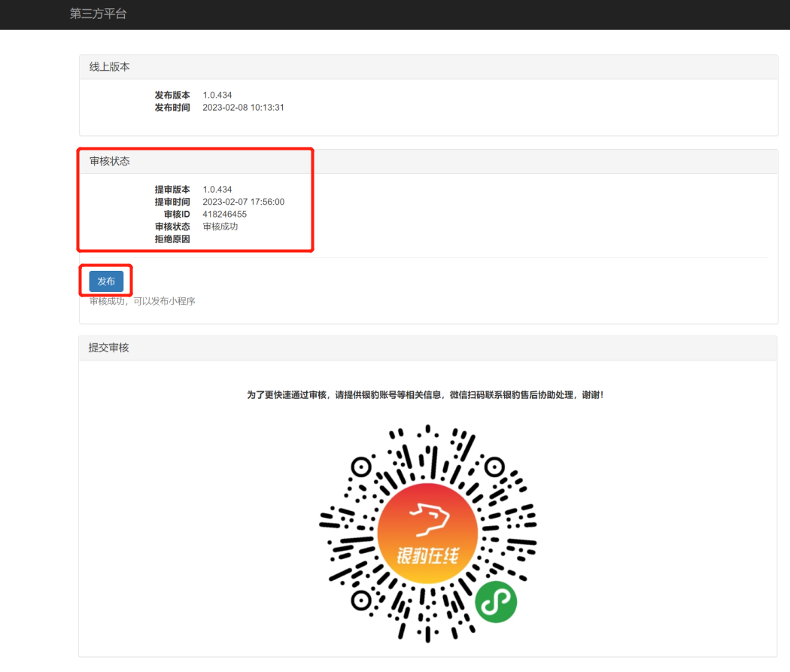Click the 审核成功 status value
The height and width of the screenshot is (672, 790).
click(220, 227)
